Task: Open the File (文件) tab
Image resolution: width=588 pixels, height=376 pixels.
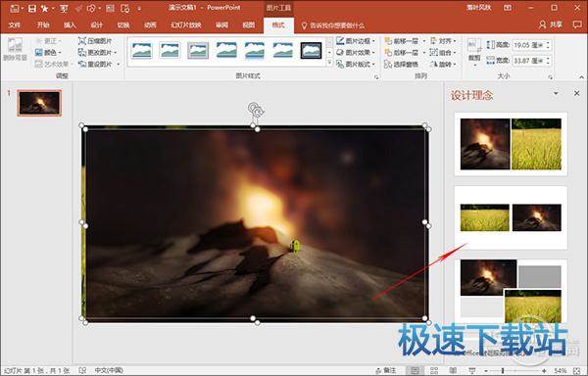Action: coord(15,25)
